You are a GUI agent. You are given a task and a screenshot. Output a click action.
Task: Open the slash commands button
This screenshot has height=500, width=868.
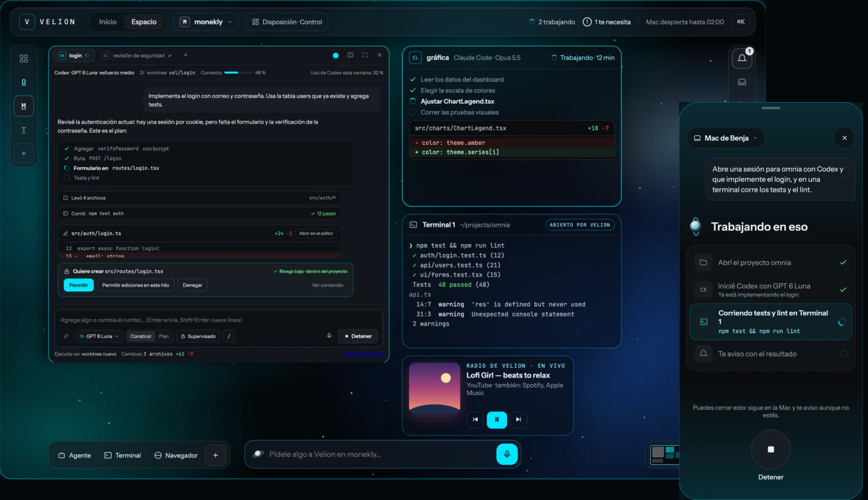[229, 336]
